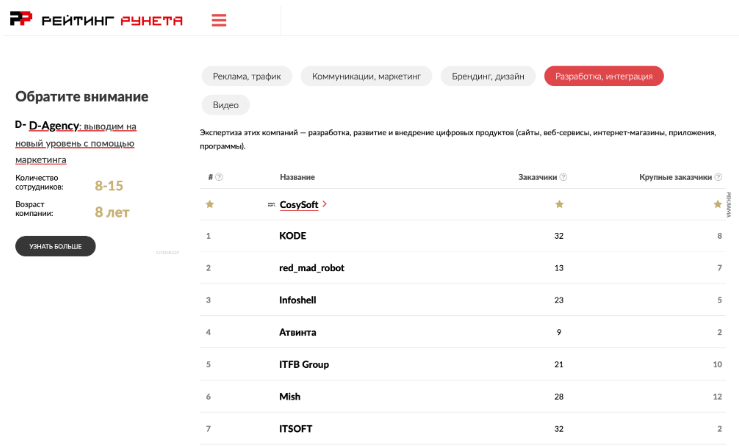Click Атвинта's Заказчики value 9
This screenshot has height=447, width=739.
click(559, 332)
